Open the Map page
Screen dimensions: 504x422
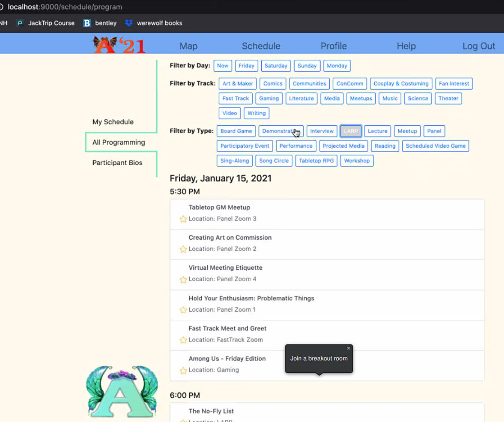point(188,46)
